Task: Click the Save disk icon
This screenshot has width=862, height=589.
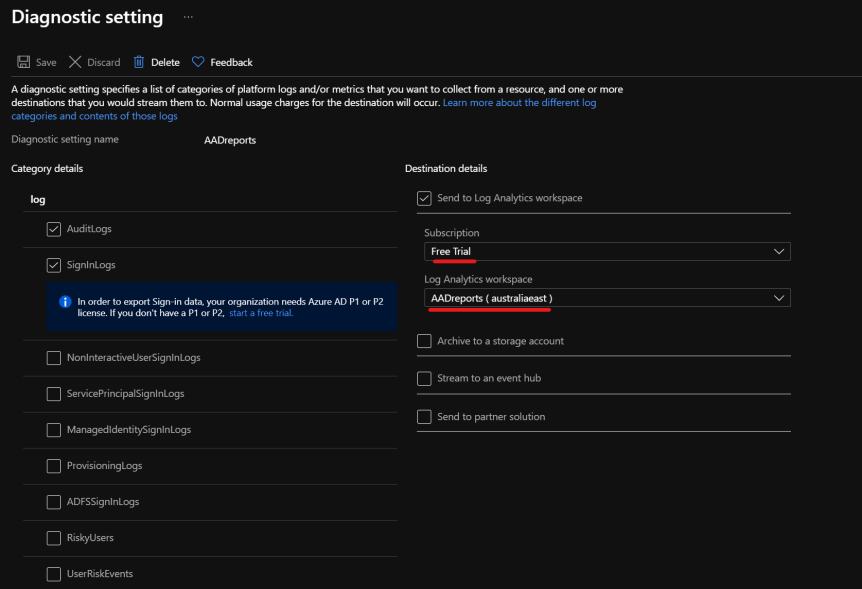Action: tap(23, 62)
